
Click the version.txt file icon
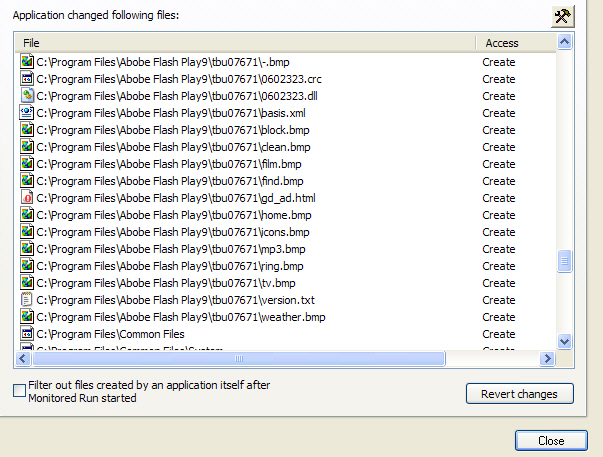[x=28, y=300]
